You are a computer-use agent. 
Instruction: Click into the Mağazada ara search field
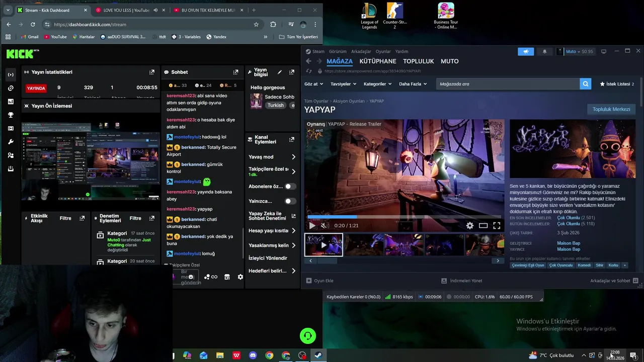click(x=508, y=84)
